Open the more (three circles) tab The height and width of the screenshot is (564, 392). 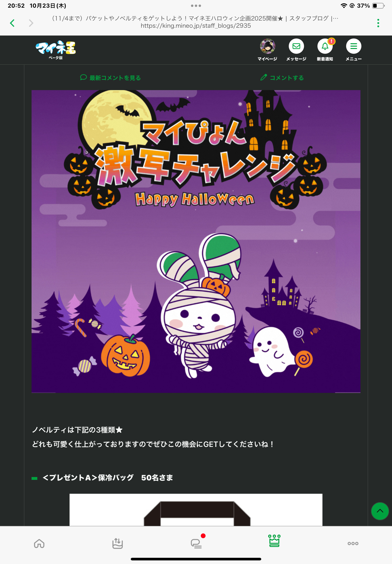tap(353, 543)
